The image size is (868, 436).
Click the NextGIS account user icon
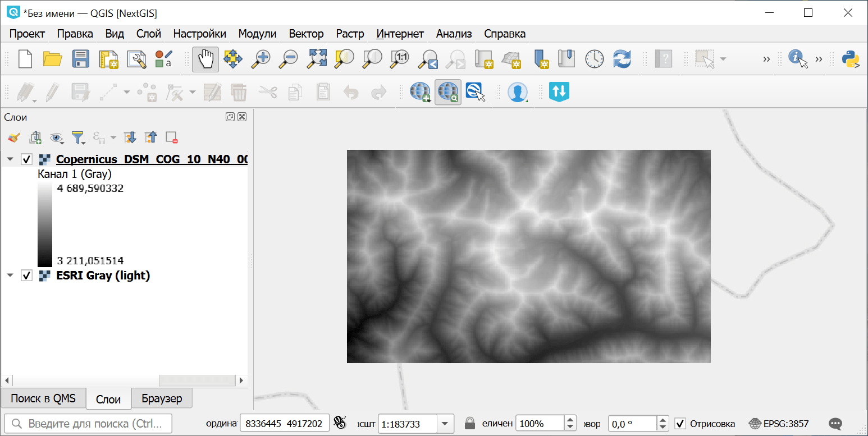point(517,92)
